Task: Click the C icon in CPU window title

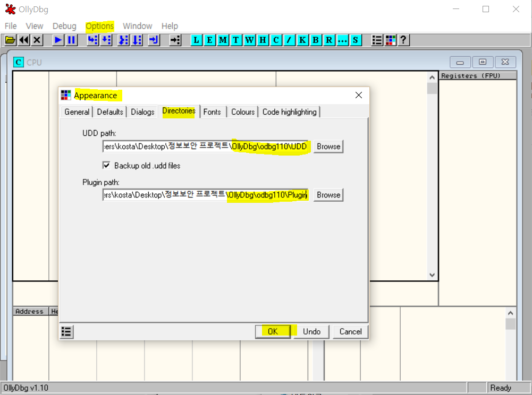Action: [x=18, y=63]
